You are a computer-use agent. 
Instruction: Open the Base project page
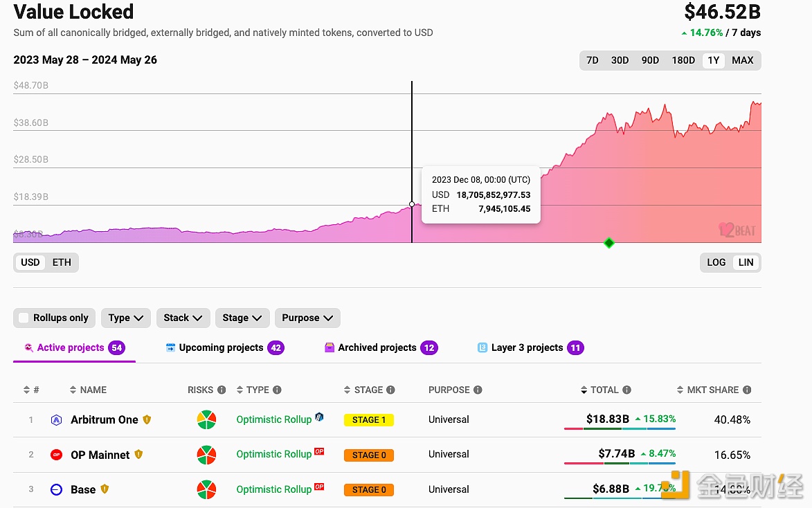(83, 489)
